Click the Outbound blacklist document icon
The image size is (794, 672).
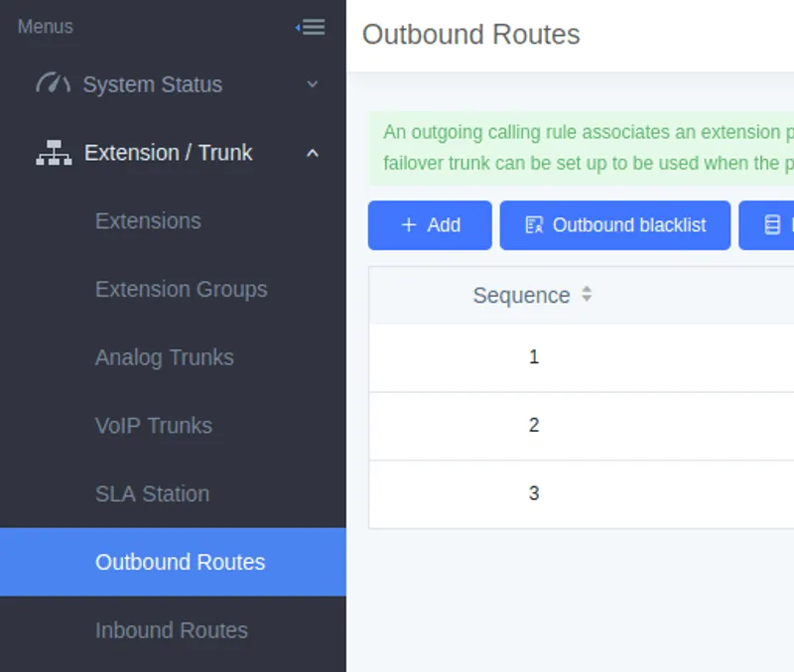534,225
